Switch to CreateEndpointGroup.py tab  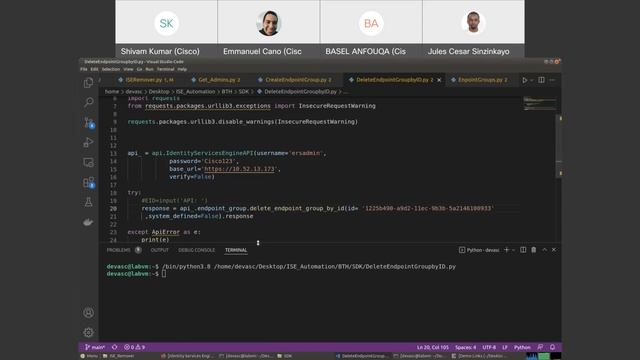295,80
